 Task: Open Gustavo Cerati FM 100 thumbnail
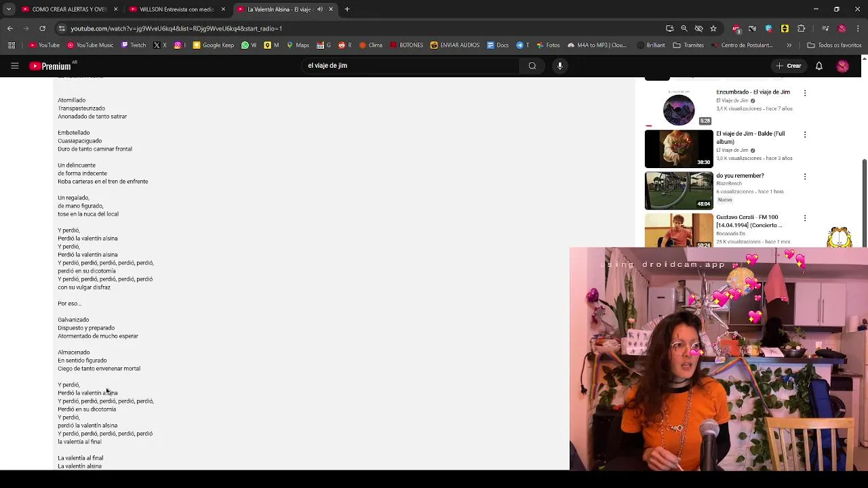(x=679, y=230)
